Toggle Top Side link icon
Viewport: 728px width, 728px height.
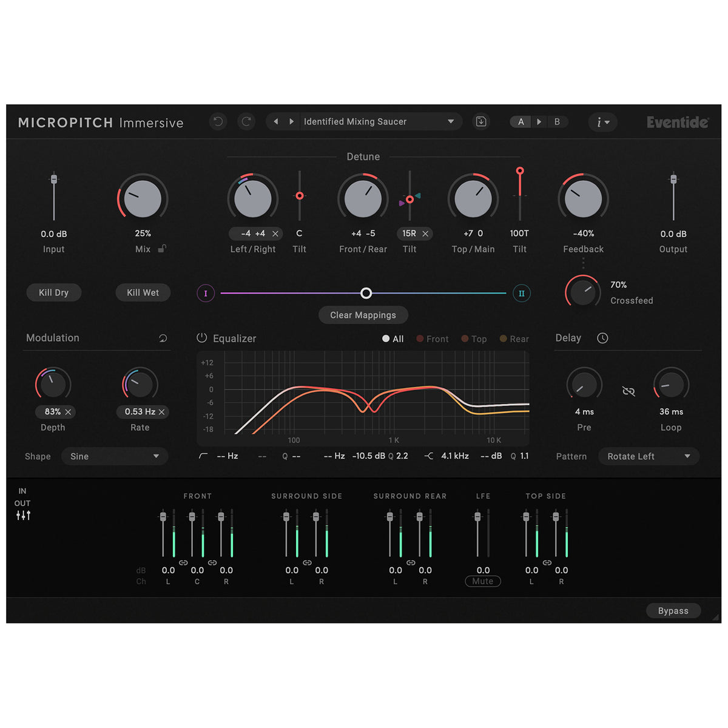tap(547, 563)
